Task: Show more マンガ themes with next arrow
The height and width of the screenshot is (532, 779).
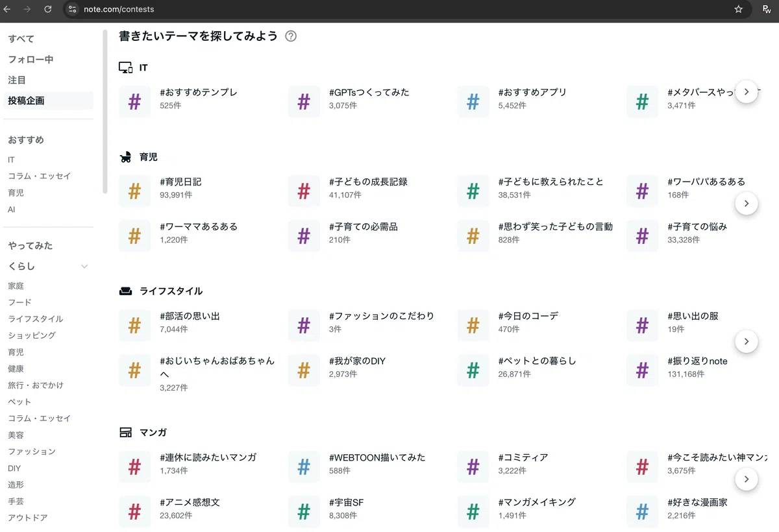Action: click(x=747, y=479)
